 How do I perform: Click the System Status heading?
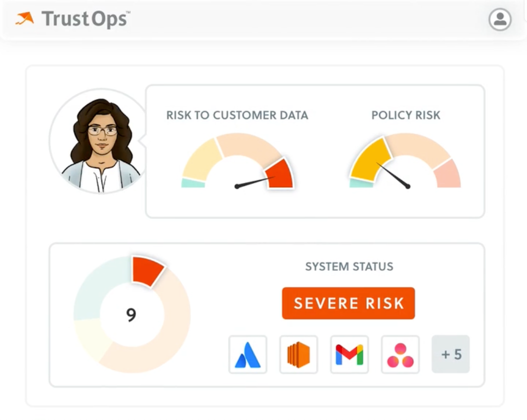click(348, 267)
